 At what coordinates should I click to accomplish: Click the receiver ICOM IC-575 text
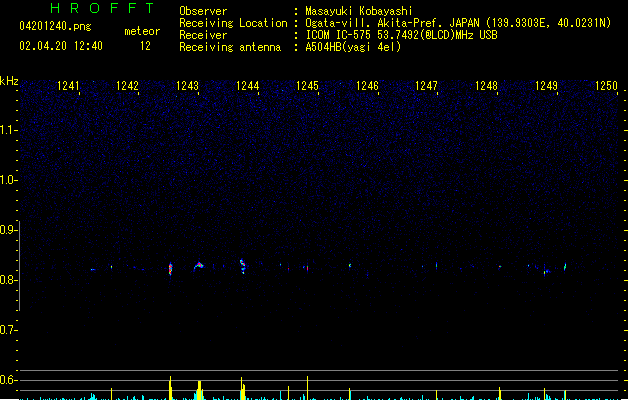click(402, 35)
